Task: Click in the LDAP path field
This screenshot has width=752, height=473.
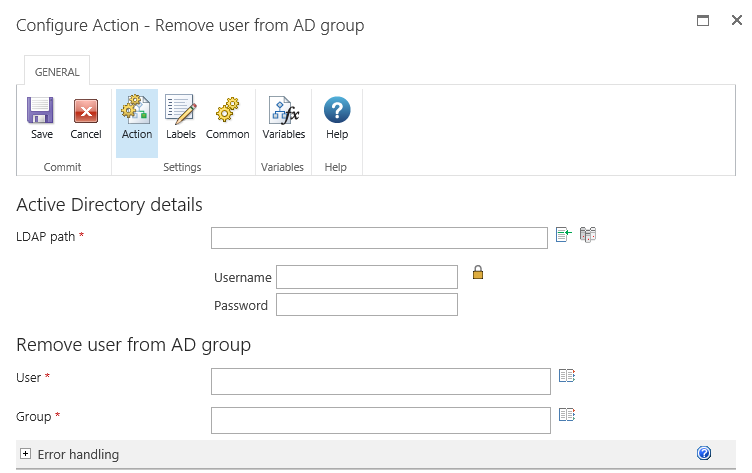Action: (x=379, y=238)
